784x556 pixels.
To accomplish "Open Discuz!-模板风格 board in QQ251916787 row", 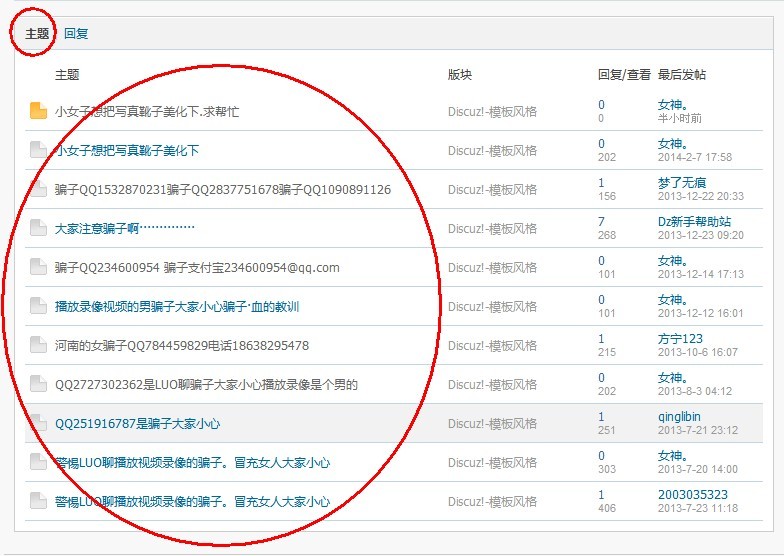I will point(492,424).
